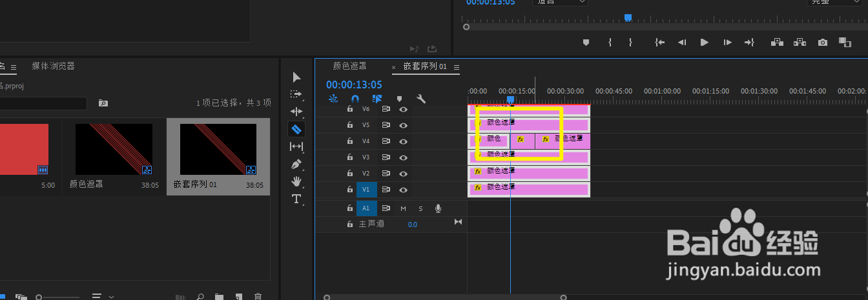Go to In point
Image resolution: width=868 pixels, height=300 pixels.
(659, 42)
